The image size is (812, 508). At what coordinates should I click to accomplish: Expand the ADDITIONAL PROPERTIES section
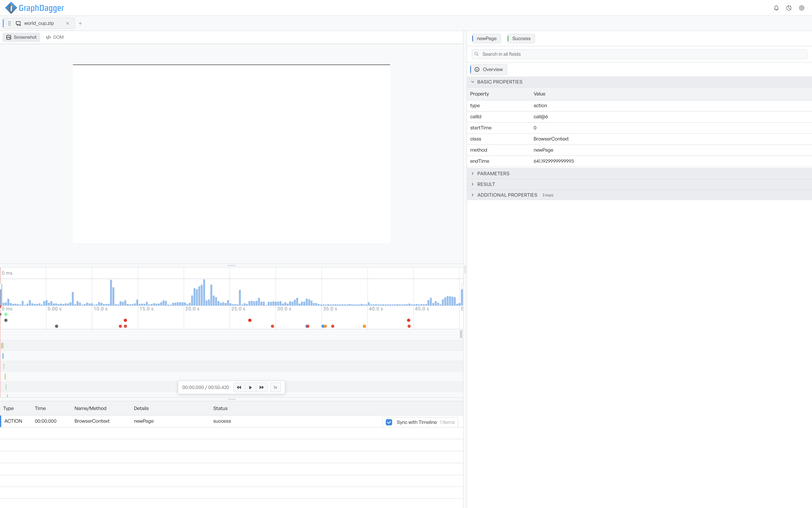click(x=639, y=195)
